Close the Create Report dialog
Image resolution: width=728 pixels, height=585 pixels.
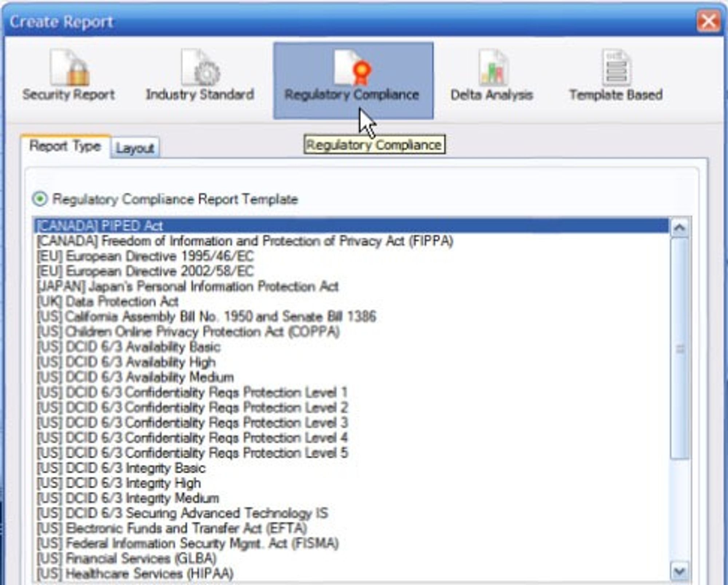[708, 21]
